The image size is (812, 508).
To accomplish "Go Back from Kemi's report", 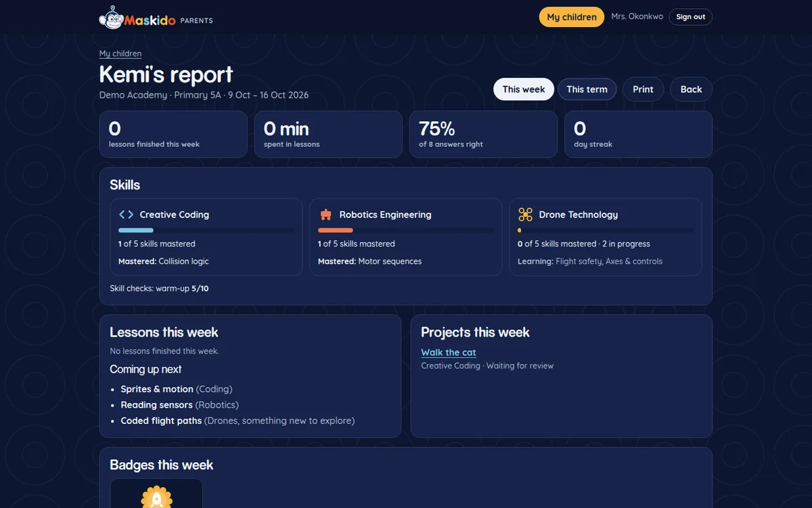I will click(x=691, y=89).
